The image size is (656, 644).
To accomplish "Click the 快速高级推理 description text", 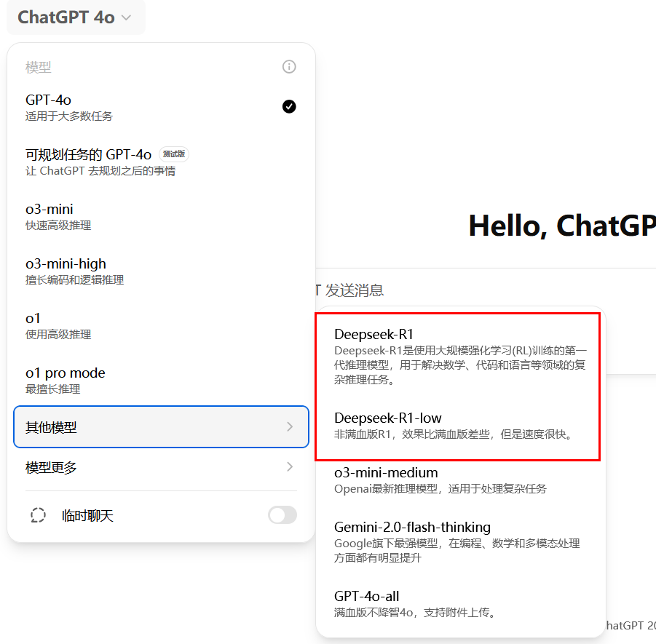I will [58, 226].
